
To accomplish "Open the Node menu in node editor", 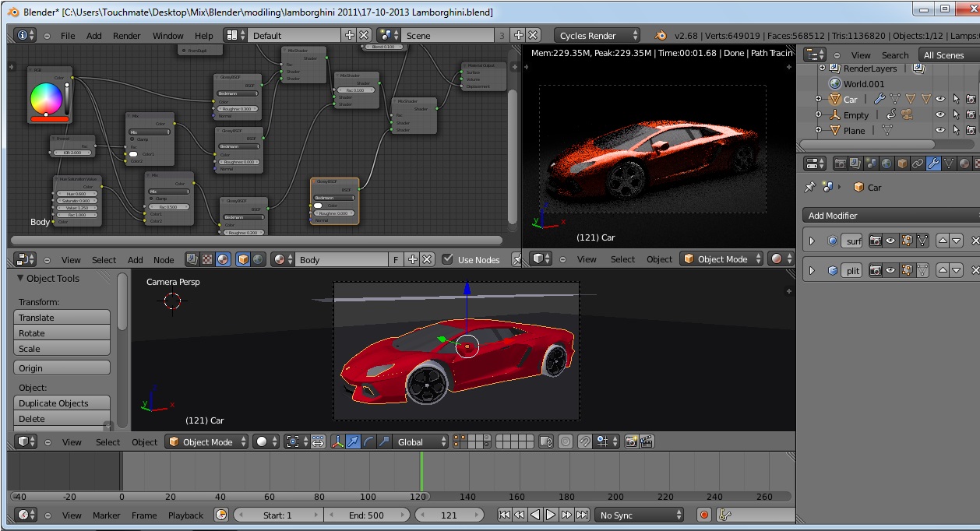I will [164, 259].
